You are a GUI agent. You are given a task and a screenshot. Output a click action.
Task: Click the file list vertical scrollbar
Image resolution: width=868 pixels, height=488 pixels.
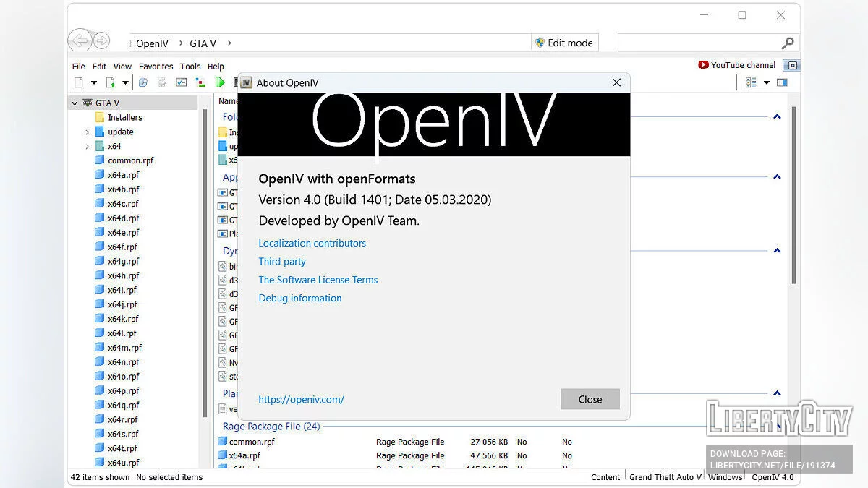(x=793, y=195)
